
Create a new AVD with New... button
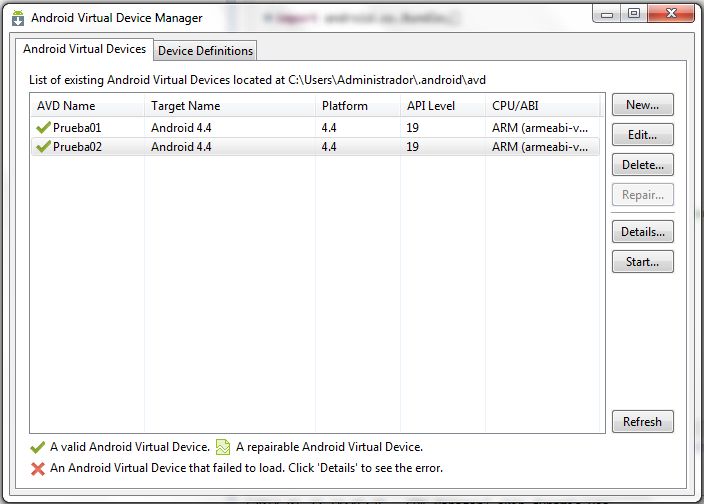point(642,105)
